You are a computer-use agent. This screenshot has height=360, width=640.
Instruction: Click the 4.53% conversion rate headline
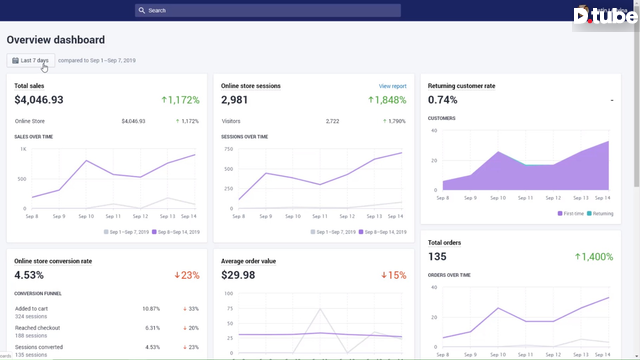tap(29, 275)
